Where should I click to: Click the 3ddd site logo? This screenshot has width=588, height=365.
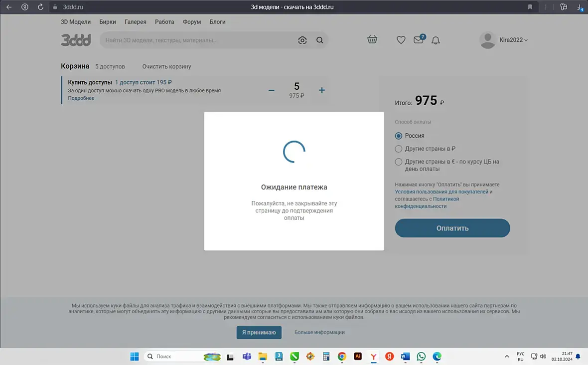pyautogui.click(x=76, y=40)
